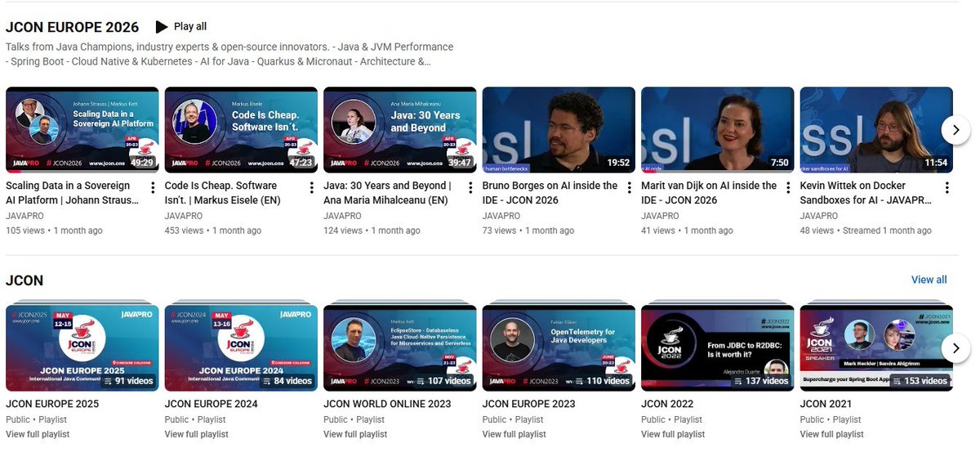View full playlist for JCON EUROPE 2025

click(38, 434)
